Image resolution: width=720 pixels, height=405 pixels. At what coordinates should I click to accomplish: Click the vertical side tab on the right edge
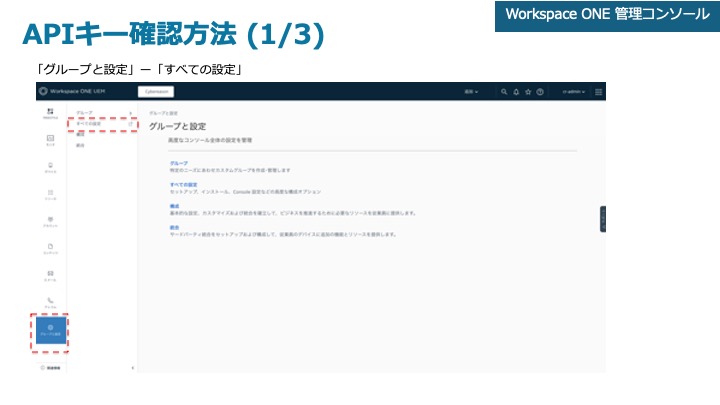tap(603, 219)
